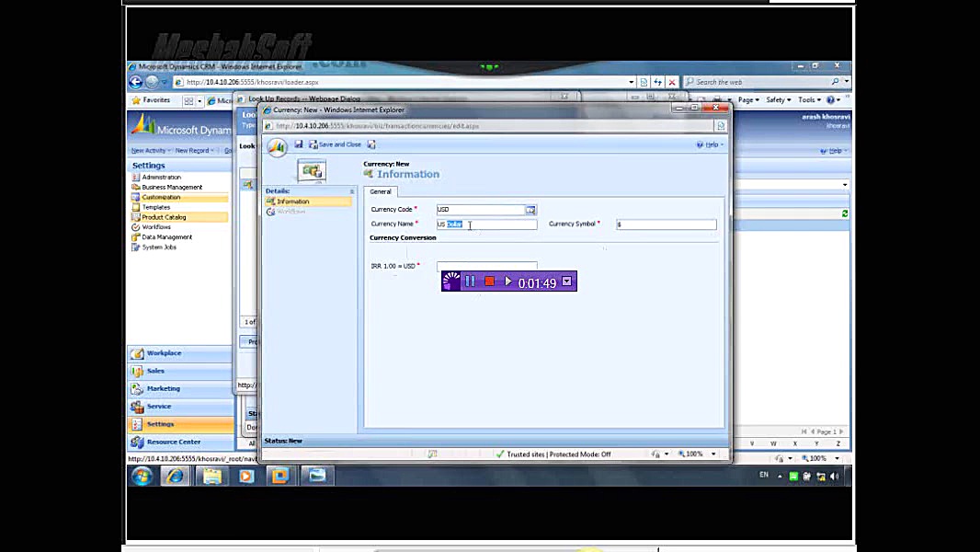This screenshot has height=552, width=980.
Task: Open the Help menu in main CRM window
Action: pos(835,151)
